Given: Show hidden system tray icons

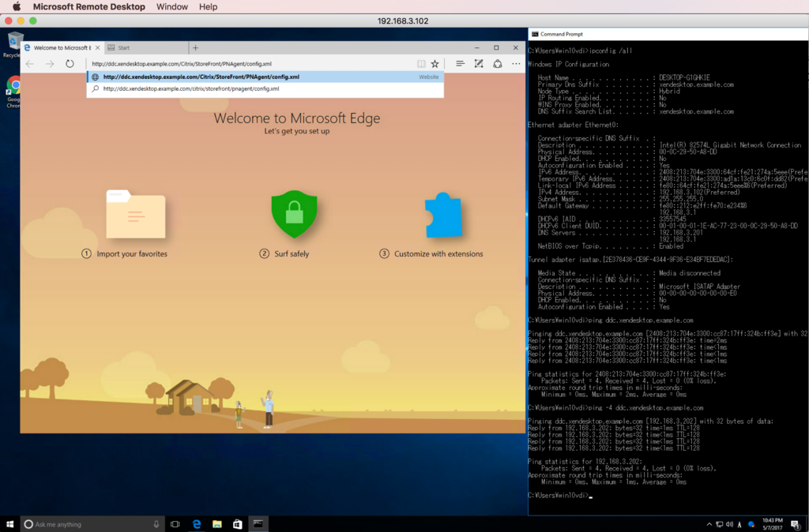Looking at the screenshot, I should tap(709, 525).
